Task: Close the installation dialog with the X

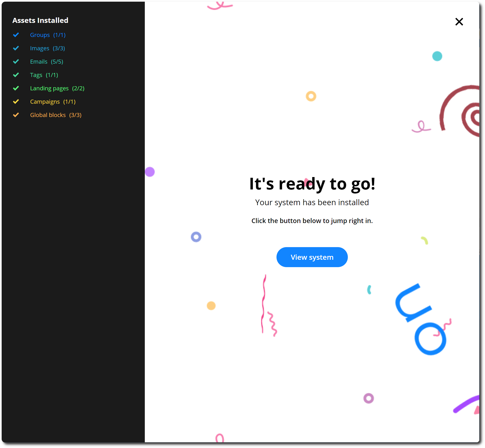Action: tap(459, 22)
